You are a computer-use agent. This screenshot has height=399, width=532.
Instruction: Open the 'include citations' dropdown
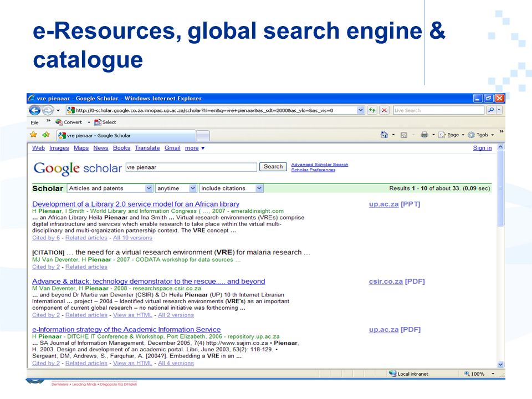point(231,188)
